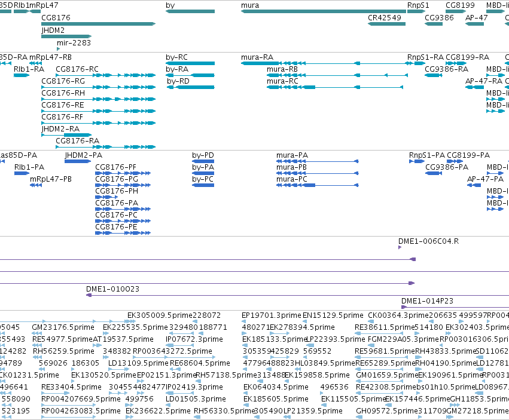This screenshot has width=509, height=420.
Task: Click the mura-PB protein label
Action: [291, 167]
